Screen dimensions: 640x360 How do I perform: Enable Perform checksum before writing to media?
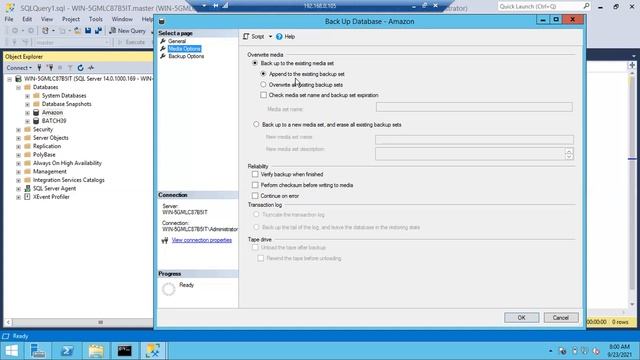point(255,185)
